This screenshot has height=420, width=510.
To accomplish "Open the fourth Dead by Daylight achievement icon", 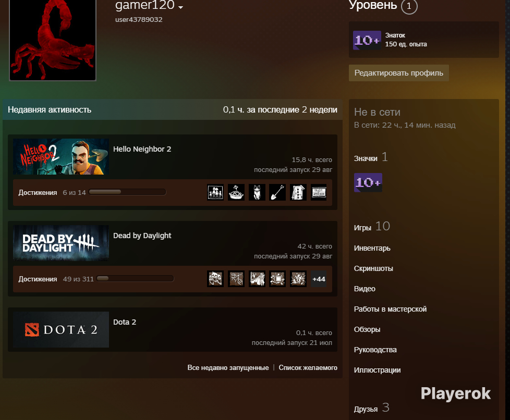I will (x=277, y=279).
